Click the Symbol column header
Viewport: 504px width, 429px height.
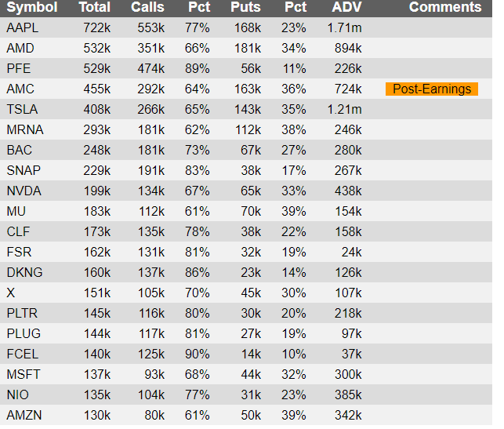[x=32, y=7]
